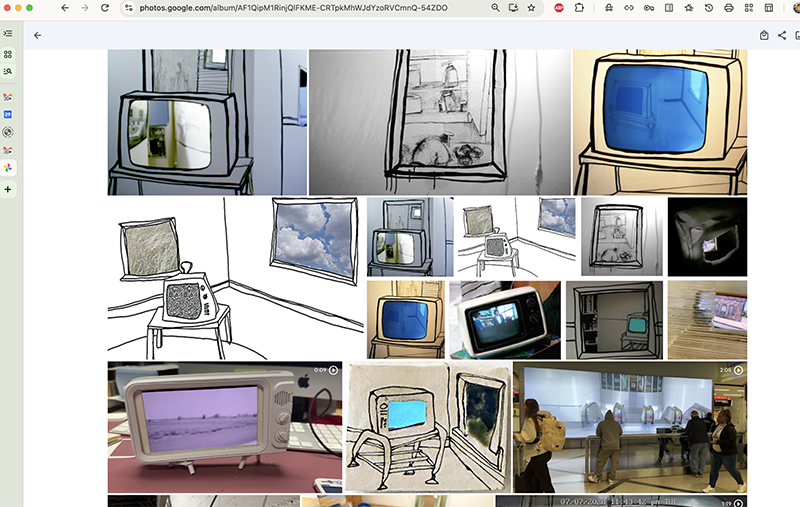Click the printer icon in toolbar
The width and height of the screenshot is (800, 507).
[x=729, y=8]
